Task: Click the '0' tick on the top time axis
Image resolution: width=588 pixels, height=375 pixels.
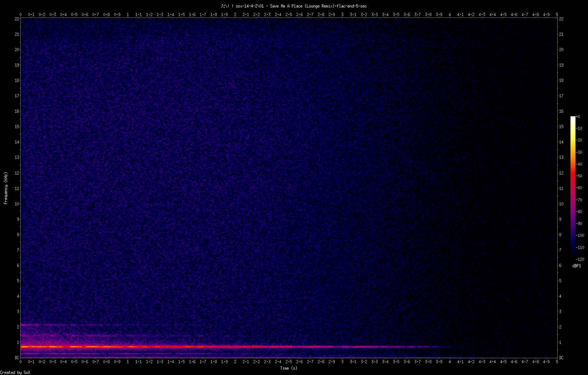Action: [x=21, y=15]
